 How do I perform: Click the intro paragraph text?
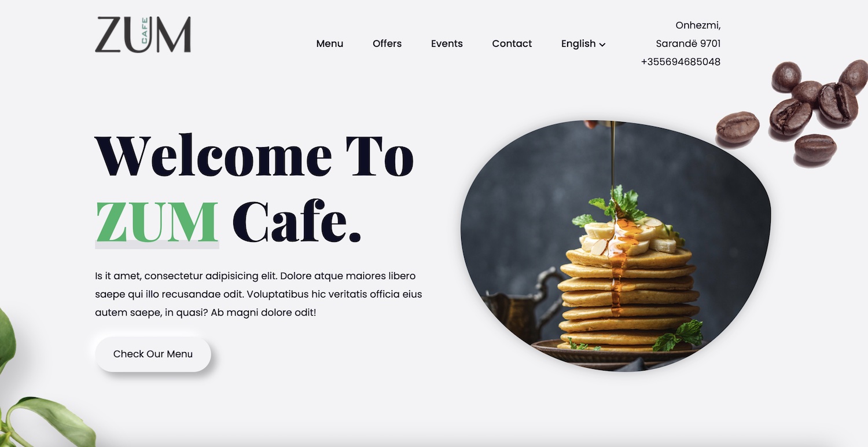(259, 294)
